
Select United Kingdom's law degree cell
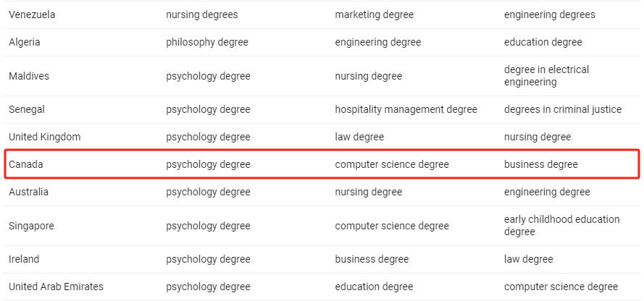coord(359,137)
